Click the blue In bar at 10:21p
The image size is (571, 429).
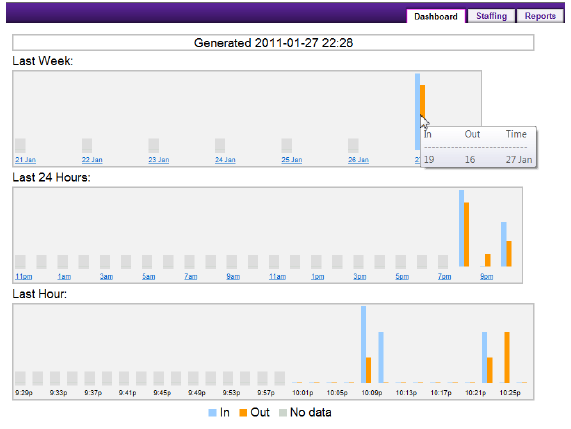pyautogui.click(x=485, y=357)
